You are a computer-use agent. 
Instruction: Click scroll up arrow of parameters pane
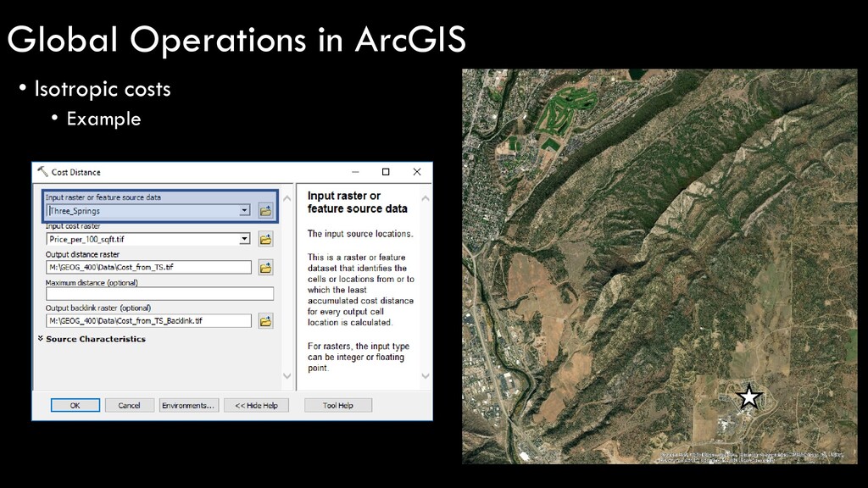tap(287, 198)
